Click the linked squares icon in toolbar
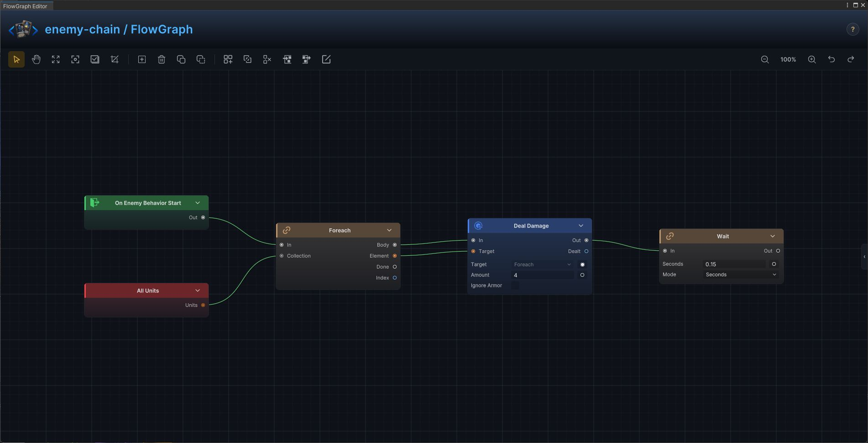 [248, 59]
